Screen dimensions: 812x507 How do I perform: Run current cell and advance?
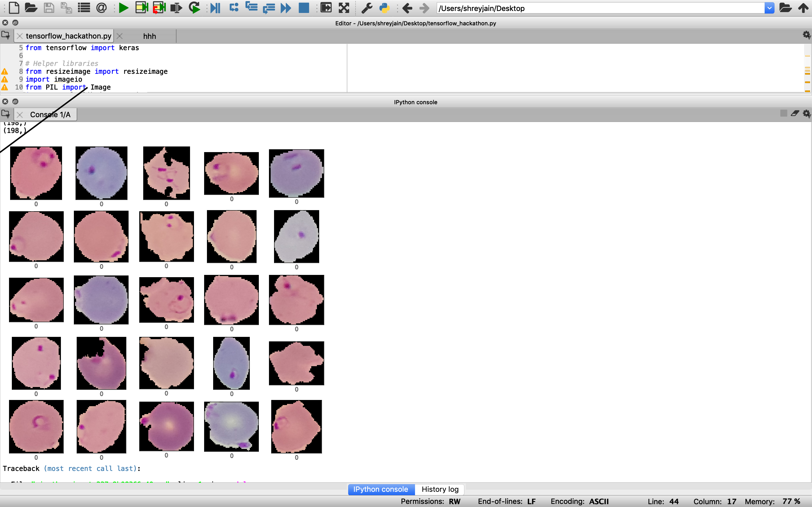coord(159,8)
